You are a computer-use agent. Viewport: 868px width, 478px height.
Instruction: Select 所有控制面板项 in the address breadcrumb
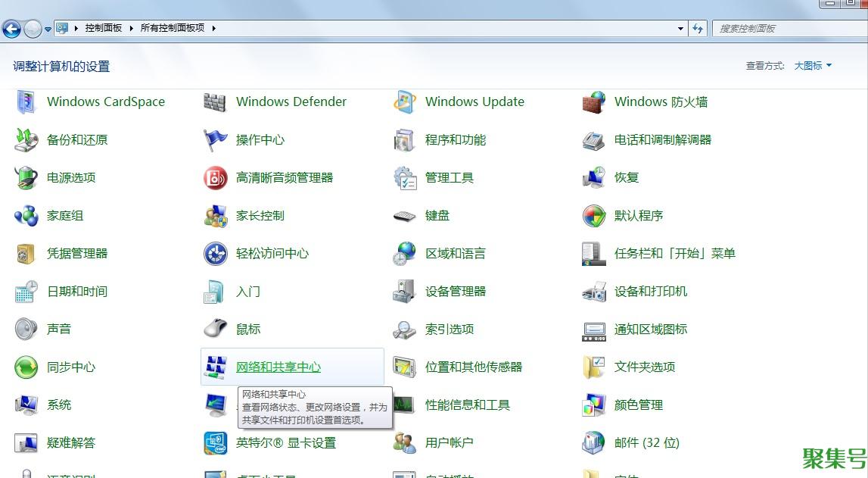click(172, 28)
